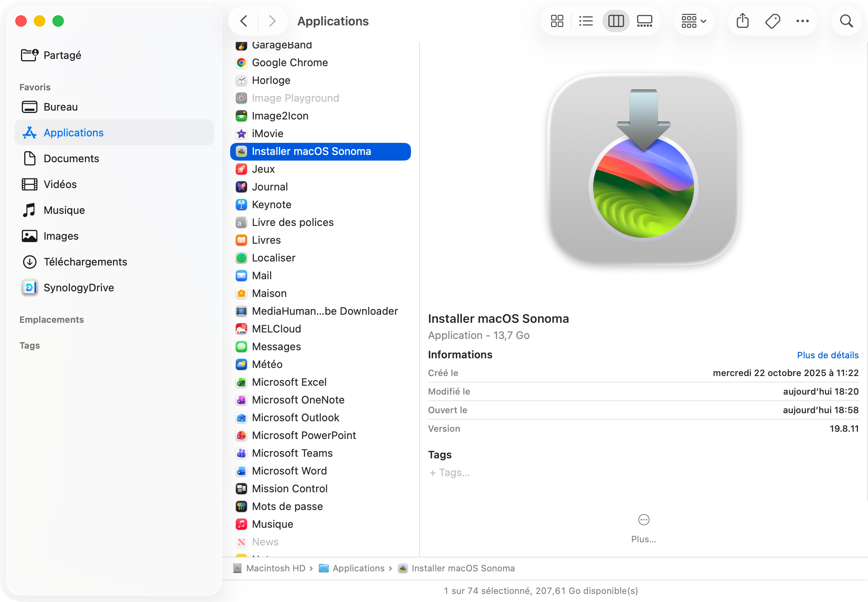Image resolution: width=868 pixels, height=602 pixels.
Task: Click the + Tags… input field
Action: (x=450, y=472)
